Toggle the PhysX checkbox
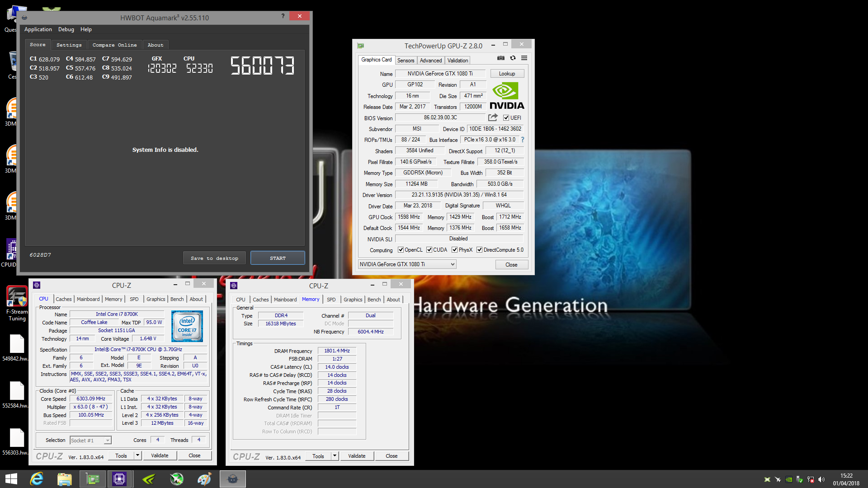 pos(454,250)
